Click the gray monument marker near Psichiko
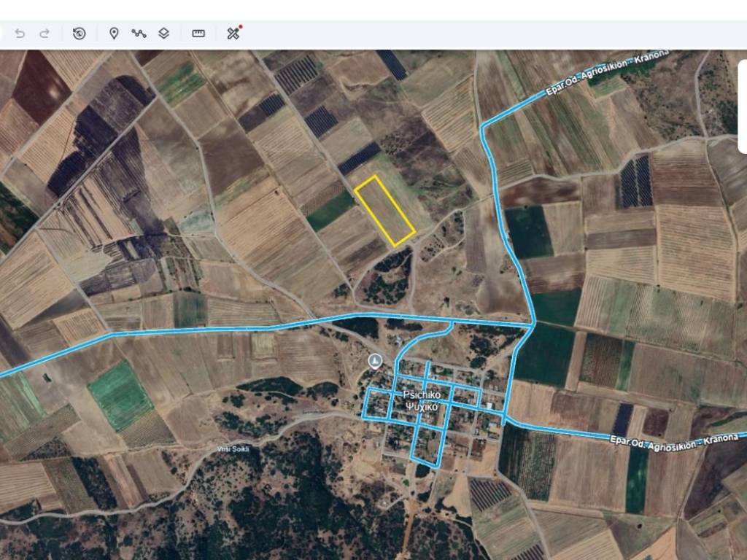Screen dimensions: 747x560 tap(375, 361)
